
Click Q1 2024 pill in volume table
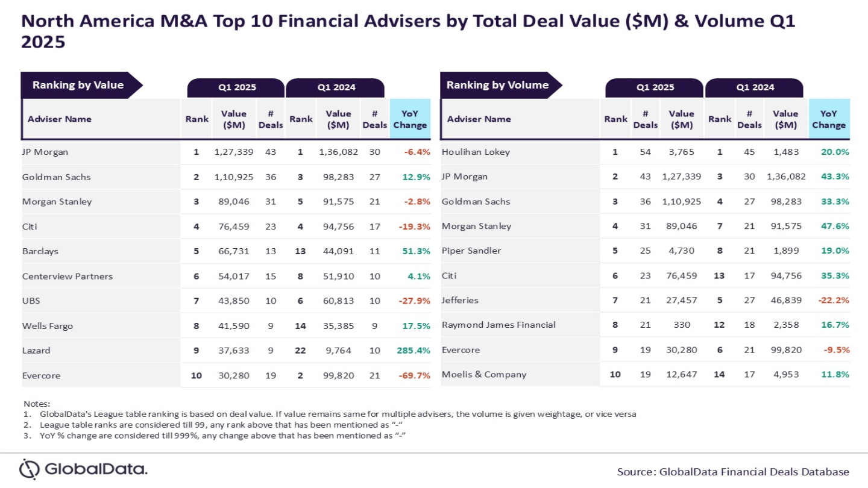(x=755, y=87)
